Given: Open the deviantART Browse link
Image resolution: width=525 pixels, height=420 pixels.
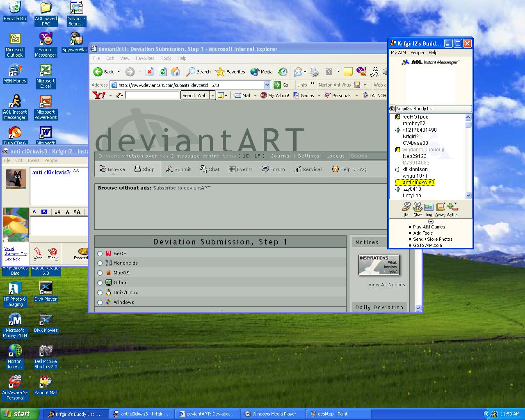Looking at the screenshot, I should click(112, 169).
